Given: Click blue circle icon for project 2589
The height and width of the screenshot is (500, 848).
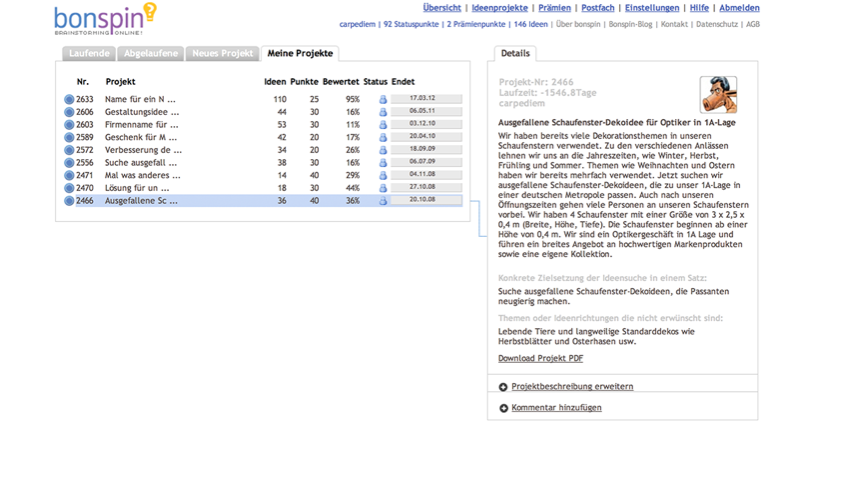Looking at the screenshot, I should 69,138.
